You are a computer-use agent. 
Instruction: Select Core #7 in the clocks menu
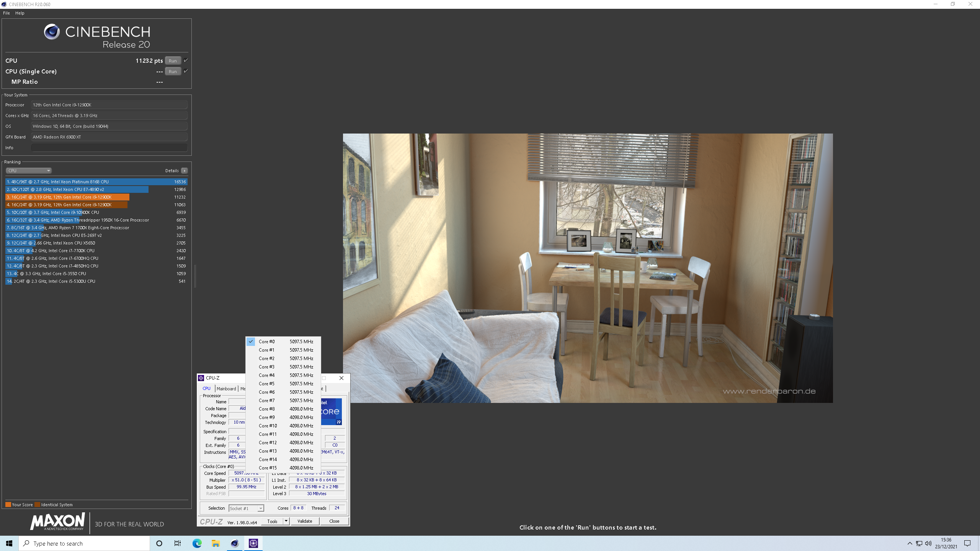283,401
